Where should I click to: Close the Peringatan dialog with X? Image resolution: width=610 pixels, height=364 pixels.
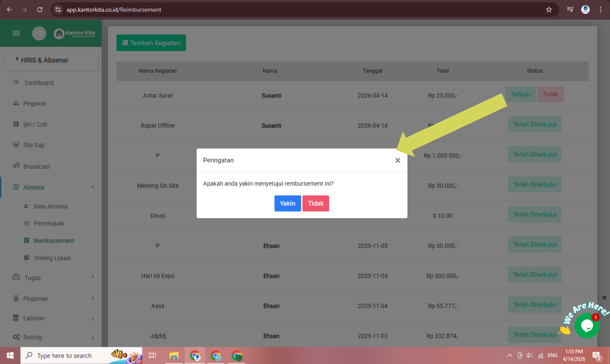(x=397, y=160)
